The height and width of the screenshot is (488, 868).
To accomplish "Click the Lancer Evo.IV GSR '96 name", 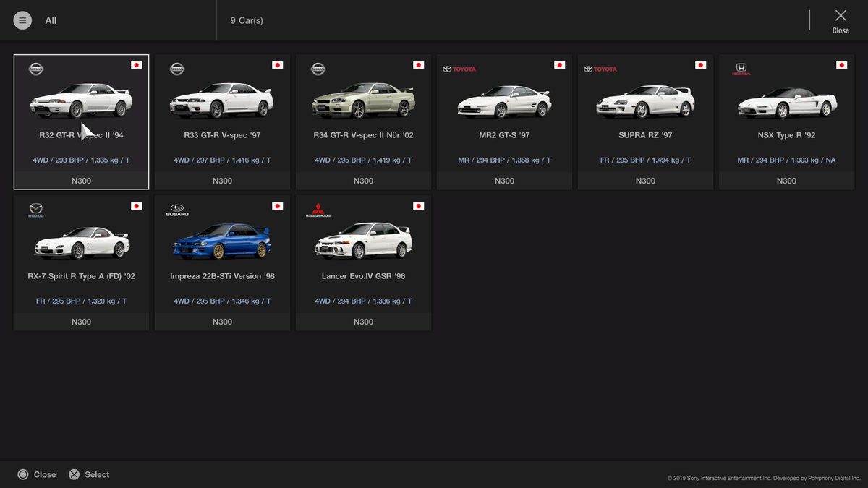I will coord(363,276).
